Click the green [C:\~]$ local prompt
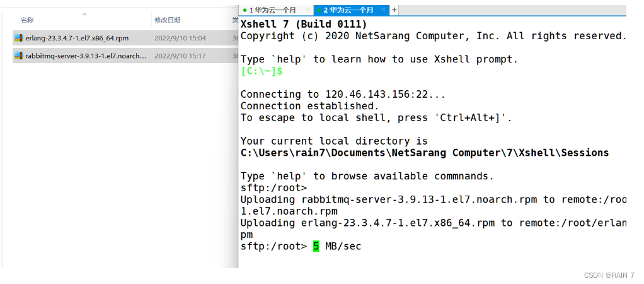Viewport: 644px width, 284px height. click(262, 71)
